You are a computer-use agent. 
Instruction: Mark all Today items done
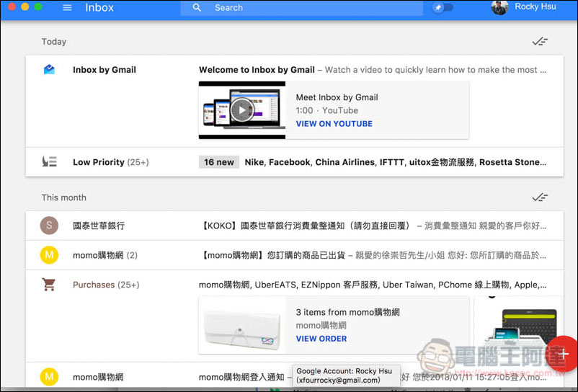pyautogui.click(x=540, y=41)
